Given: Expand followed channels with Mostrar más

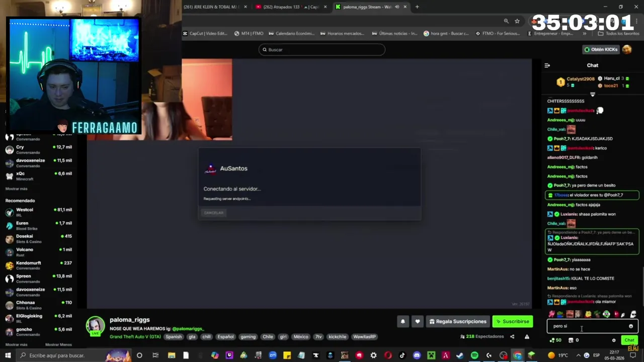Looking at the screenshot, I should pyautogui.click(x=16, y=189).
